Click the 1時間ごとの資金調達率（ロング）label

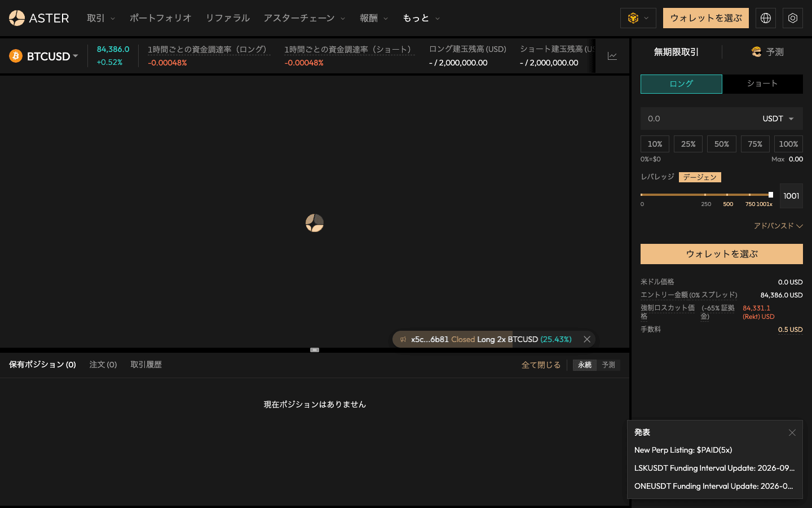click(209, 50)
